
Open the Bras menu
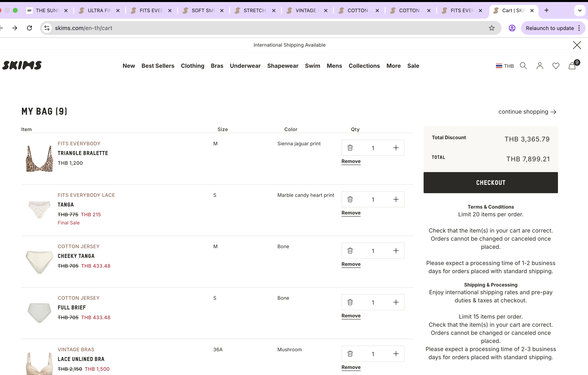[217, 66]
